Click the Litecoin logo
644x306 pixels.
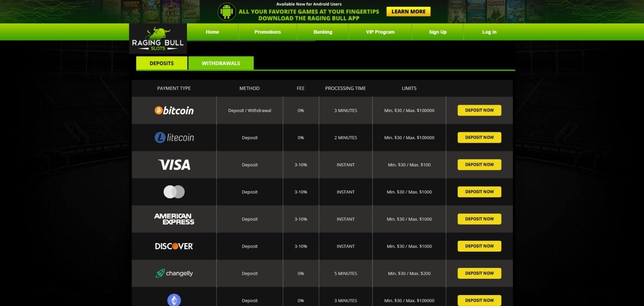tap(174, 138)
